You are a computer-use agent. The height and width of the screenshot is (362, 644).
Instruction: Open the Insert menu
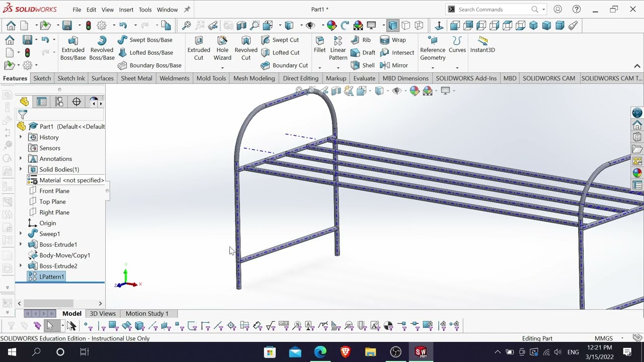point(126,10)
